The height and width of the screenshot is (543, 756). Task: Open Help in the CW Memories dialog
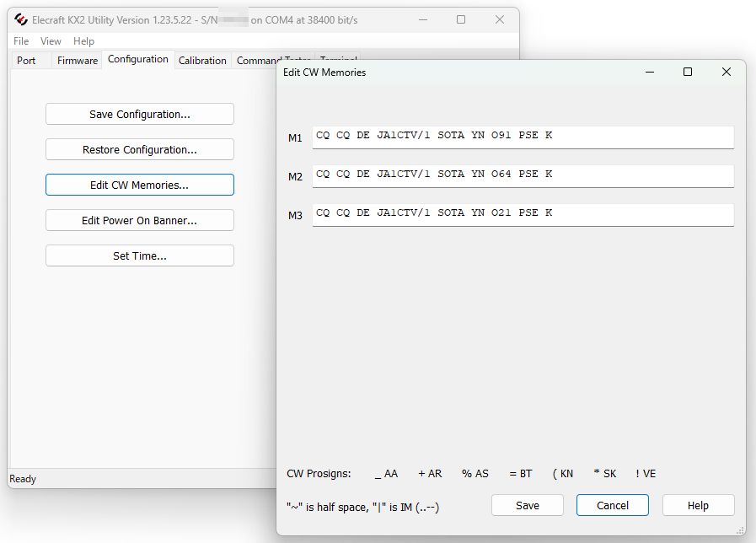pos(698,505)
